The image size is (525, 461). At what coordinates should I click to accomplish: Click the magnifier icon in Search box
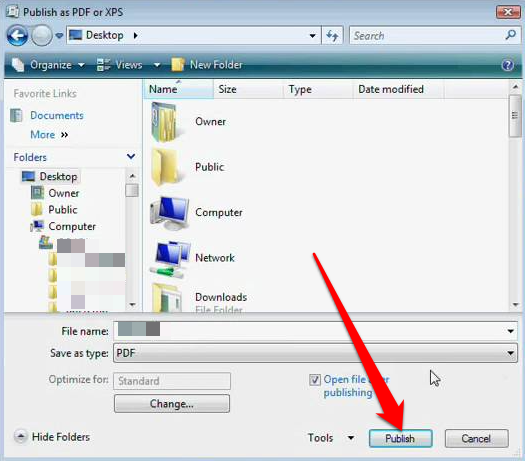coord(511,34)
